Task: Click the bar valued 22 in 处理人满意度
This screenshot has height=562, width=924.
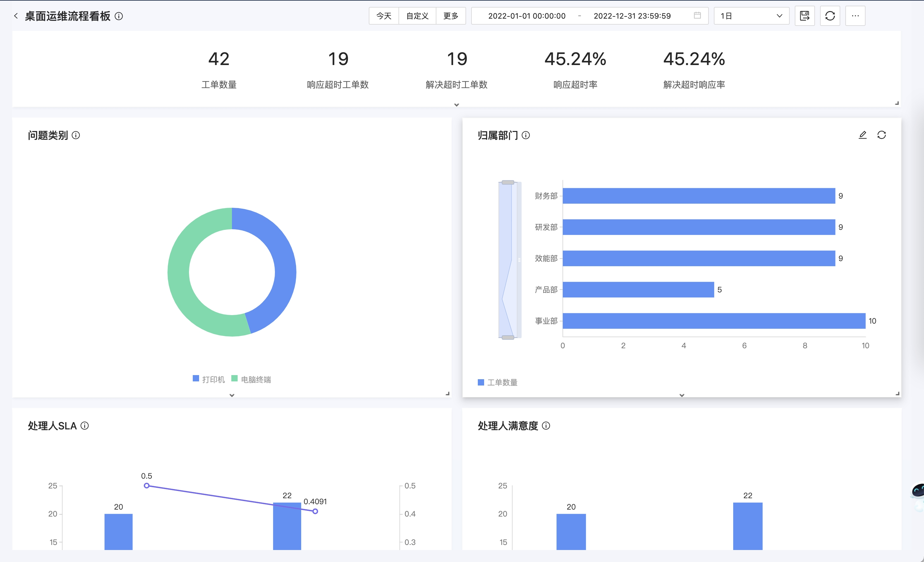Action: pos(748,526)
